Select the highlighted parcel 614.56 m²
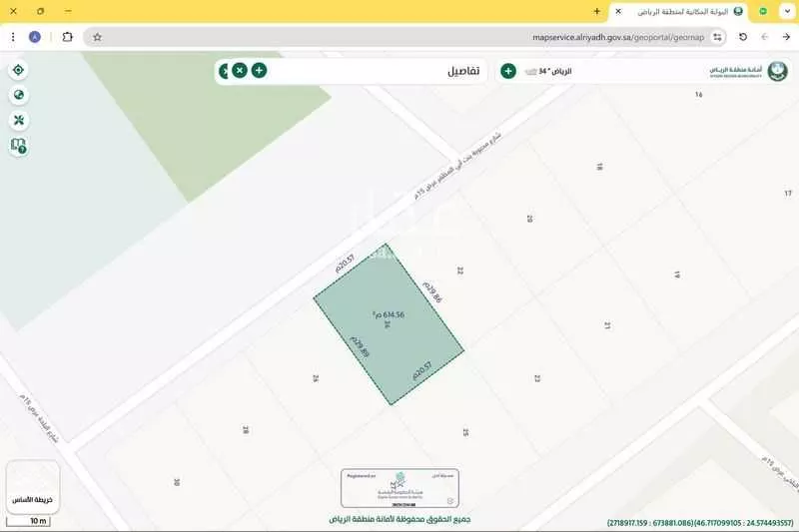The image size is (799, 532). (390, 324)
